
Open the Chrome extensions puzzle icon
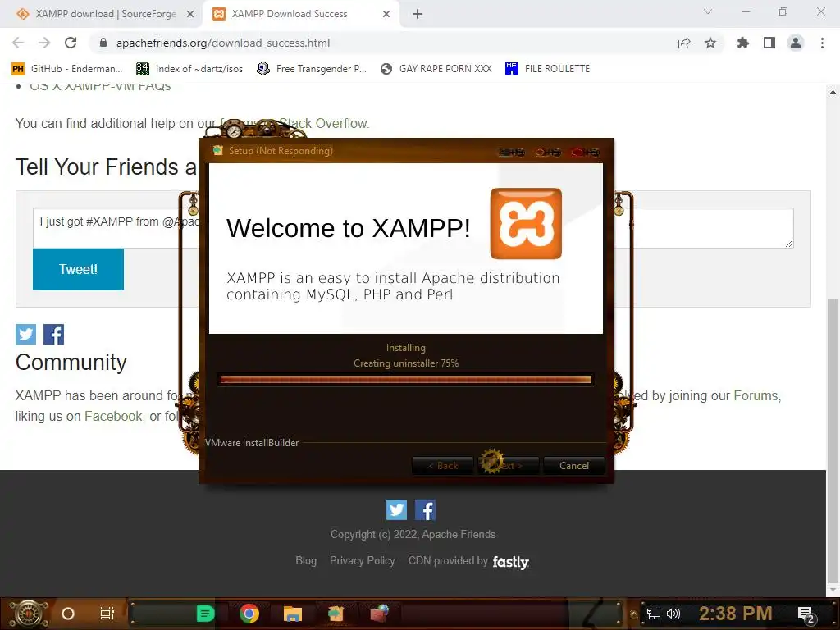click(743, 43)
